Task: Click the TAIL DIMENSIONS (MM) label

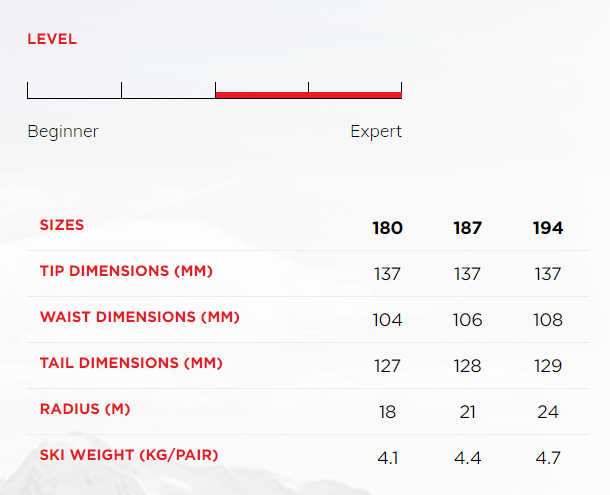Action: pyautogui.click(x=131, y=363)
